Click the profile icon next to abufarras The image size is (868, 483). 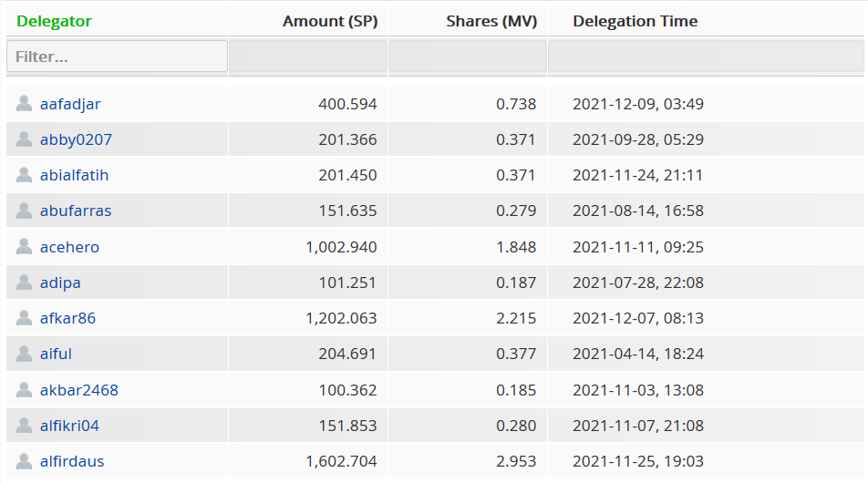pyautogui.click(x=24, y=211)
